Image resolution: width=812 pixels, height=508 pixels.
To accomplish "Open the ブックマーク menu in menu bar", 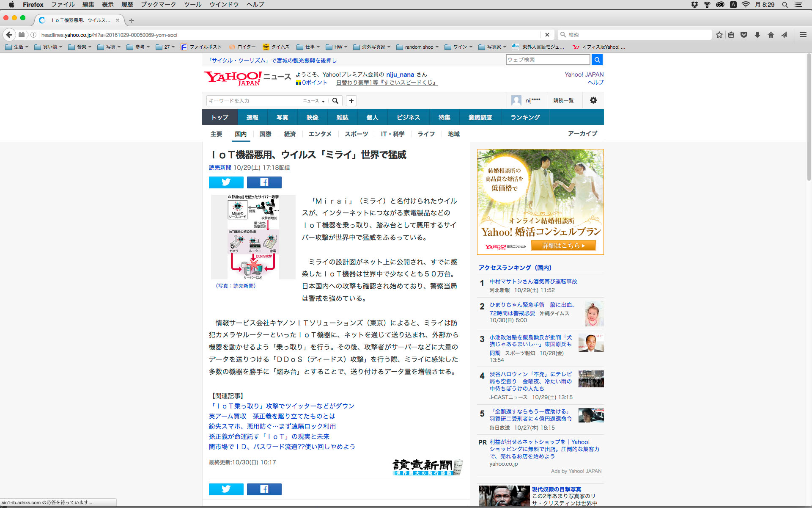I will click(158, 5).
